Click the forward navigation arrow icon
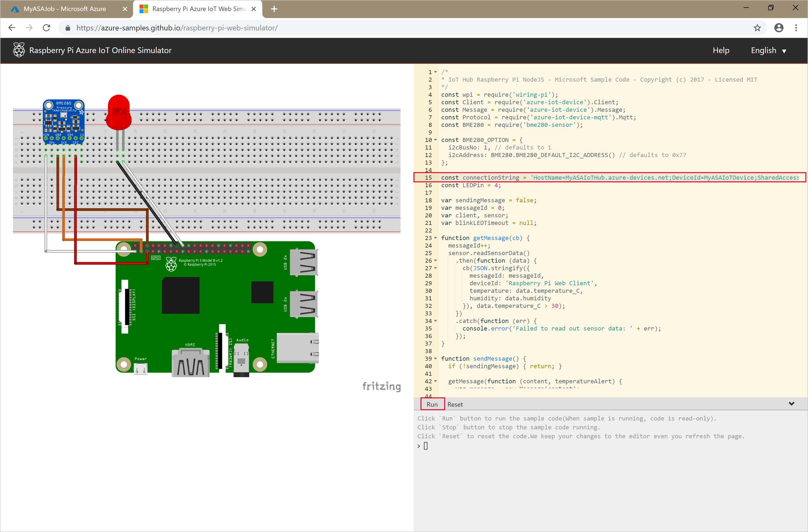808x532 pixels. pyautogui.click(x=29, y=28)
